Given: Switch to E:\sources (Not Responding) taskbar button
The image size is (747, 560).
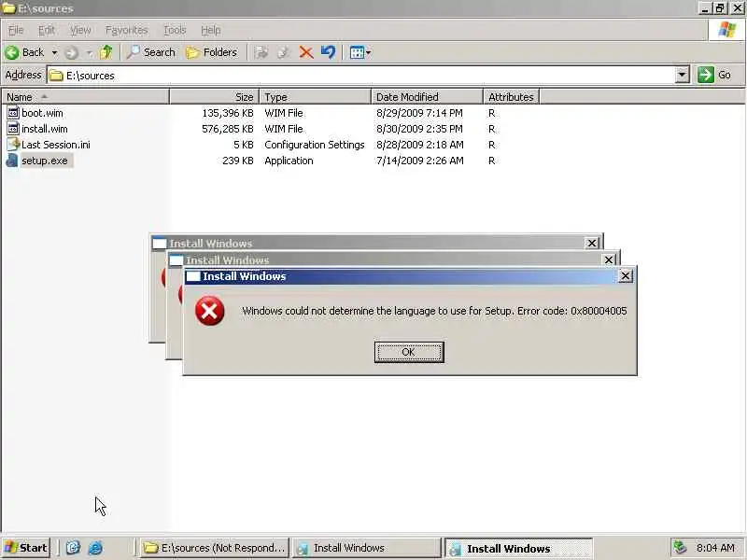Looking at the screenshot, I should (215, 548).
